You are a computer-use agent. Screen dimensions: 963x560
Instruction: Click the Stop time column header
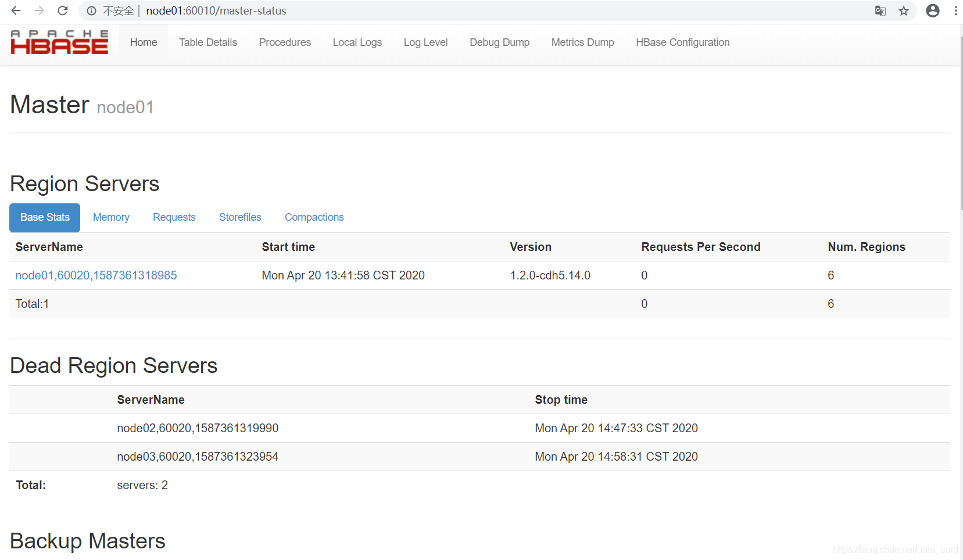point(561,400)
